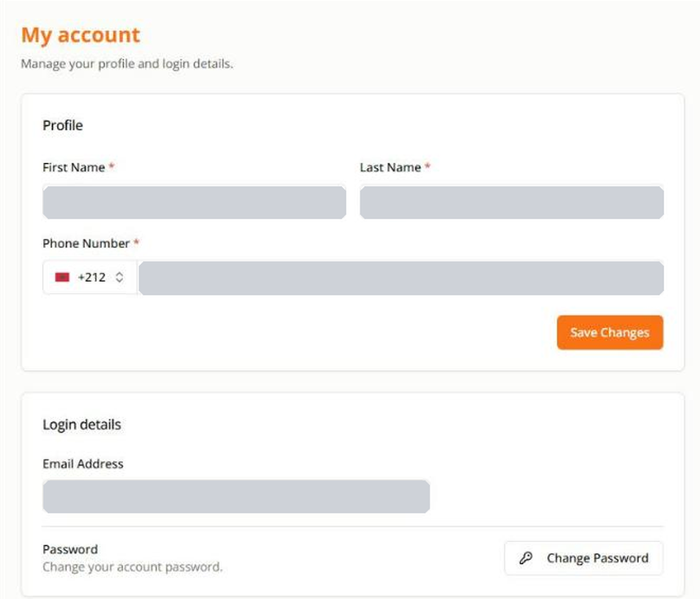Open the Change Password dialog
700x599 pixels.
click(583, 558)
